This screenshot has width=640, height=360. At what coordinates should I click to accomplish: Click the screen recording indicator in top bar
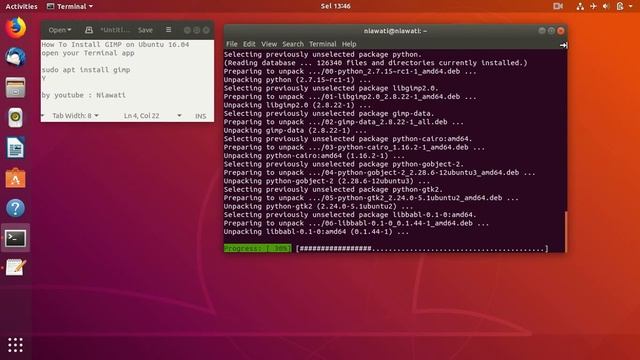[x=558, y=6]
